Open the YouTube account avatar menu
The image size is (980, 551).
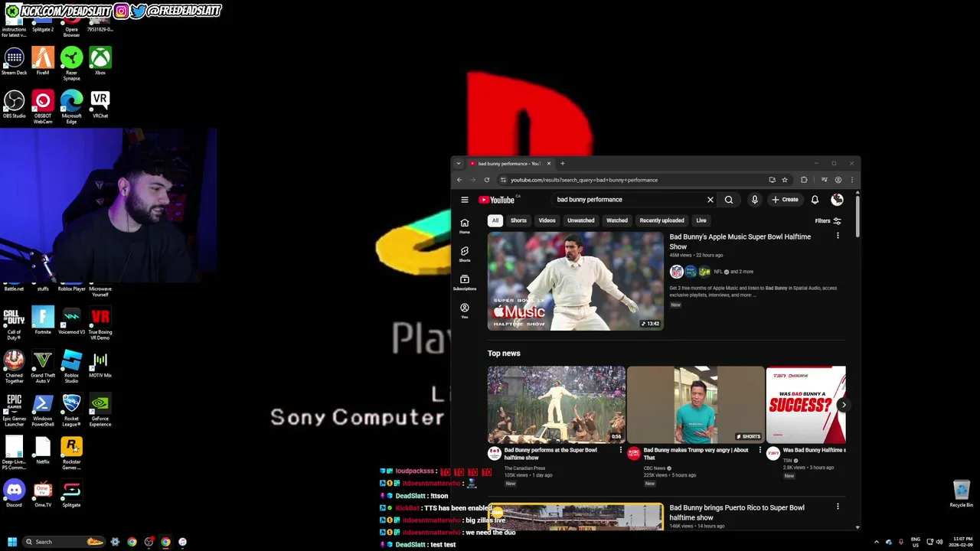click(837, 200)
